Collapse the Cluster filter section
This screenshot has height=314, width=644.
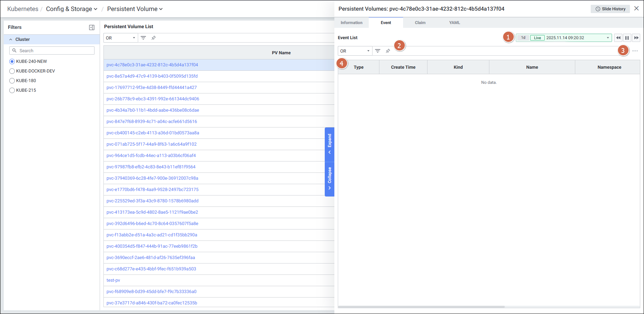pos(11,40)
